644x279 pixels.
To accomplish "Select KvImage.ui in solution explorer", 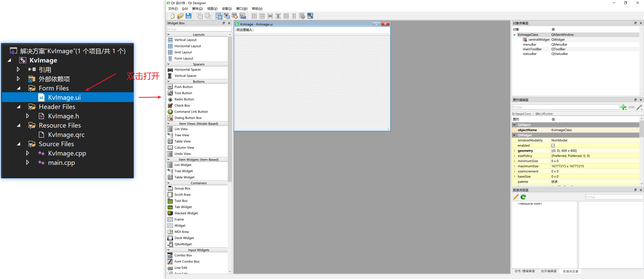I will (64, 97).
